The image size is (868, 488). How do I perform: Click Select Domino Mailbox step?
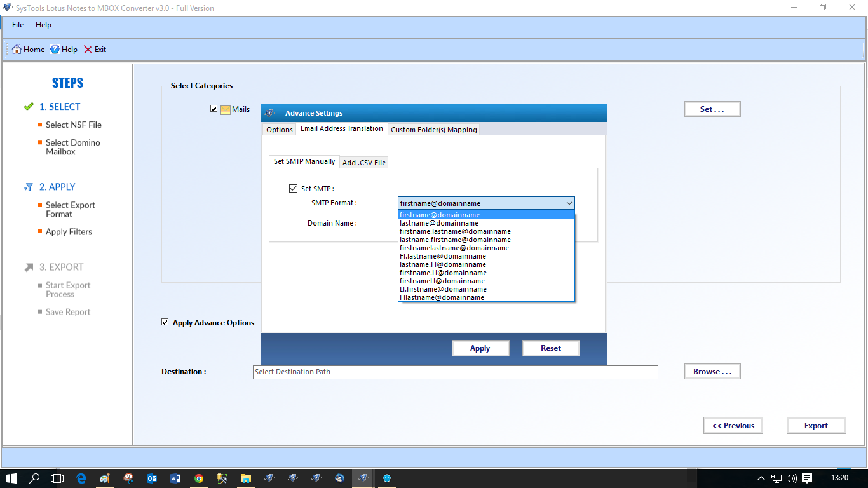(73, 147)
